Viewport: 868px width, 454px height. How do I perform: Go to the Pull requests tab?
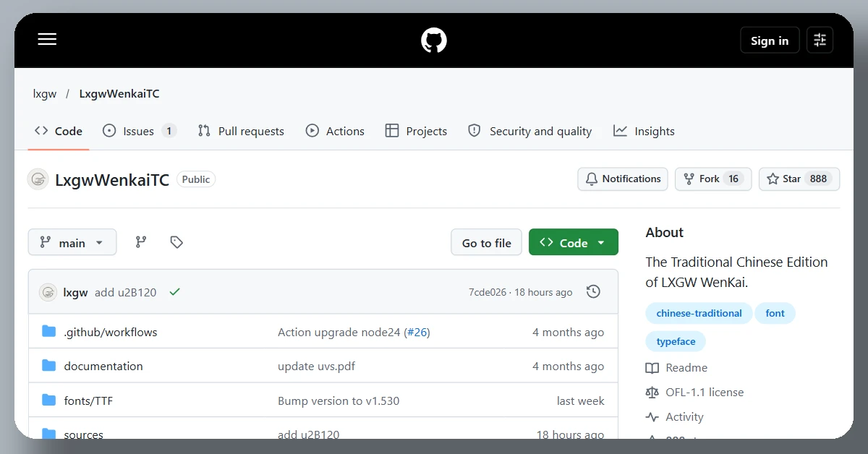[241, 131]
